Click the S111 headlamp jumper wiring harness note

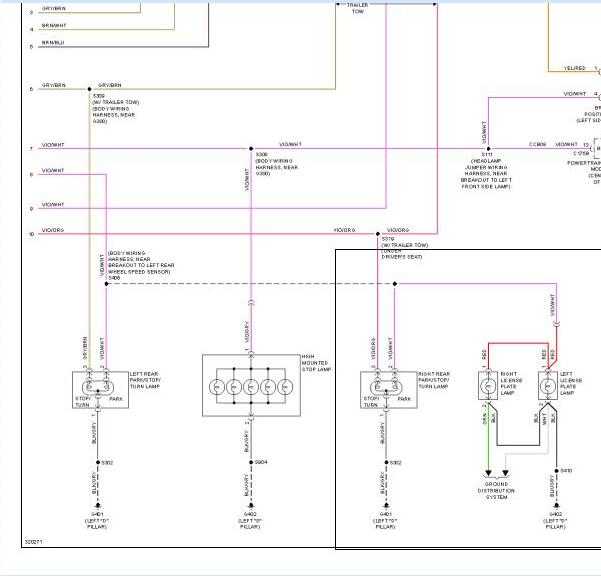click(486, 171)
